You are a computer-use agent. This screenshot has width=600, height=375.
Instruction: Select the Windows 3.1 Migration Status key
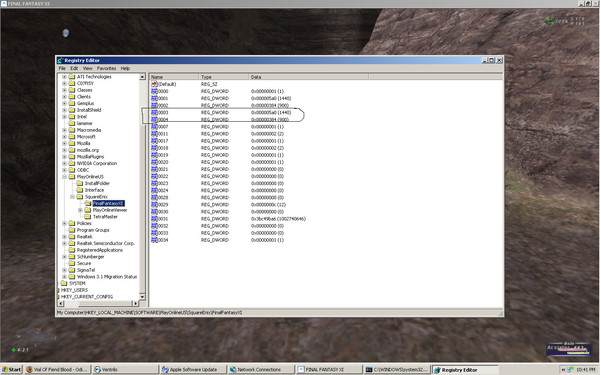[107, 277]
